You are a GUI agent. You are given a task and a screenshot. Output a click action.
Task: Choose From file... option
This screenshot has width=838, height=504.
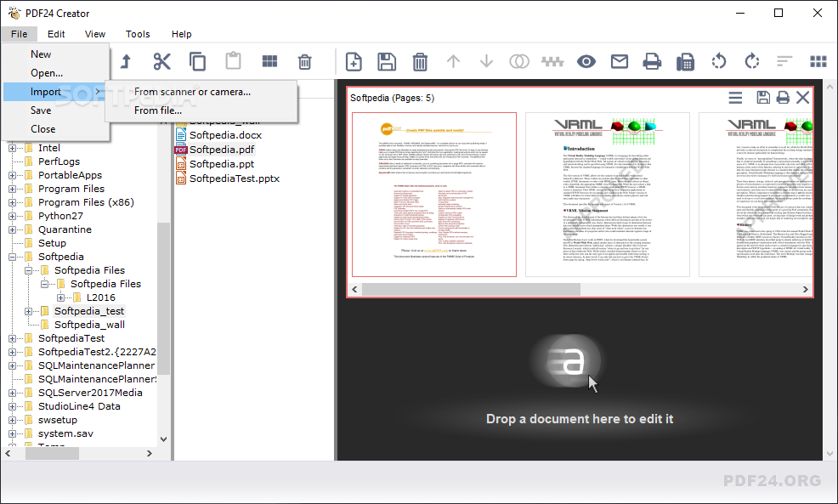tap(201, 110)
